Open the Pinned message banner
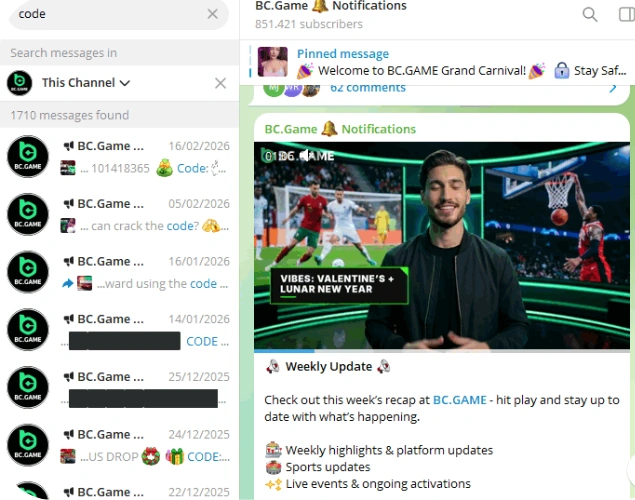 (x=441, y=62)
